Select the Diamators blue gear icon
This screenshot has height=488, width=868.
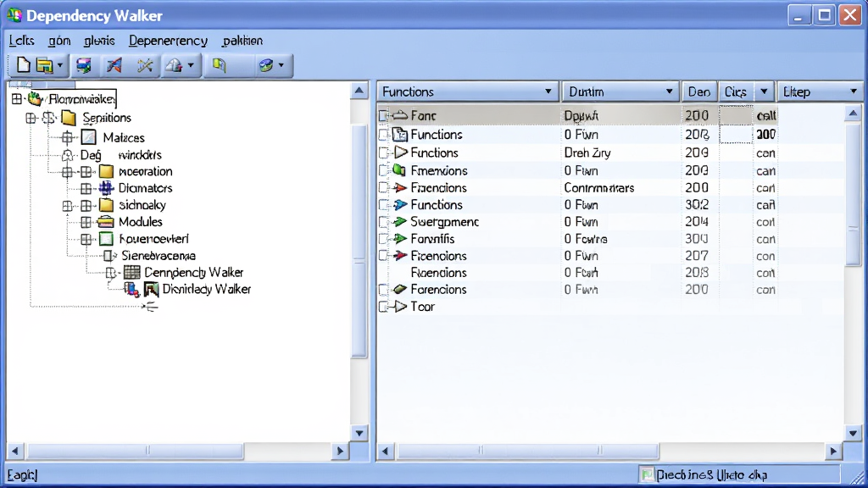pos(106,188)
